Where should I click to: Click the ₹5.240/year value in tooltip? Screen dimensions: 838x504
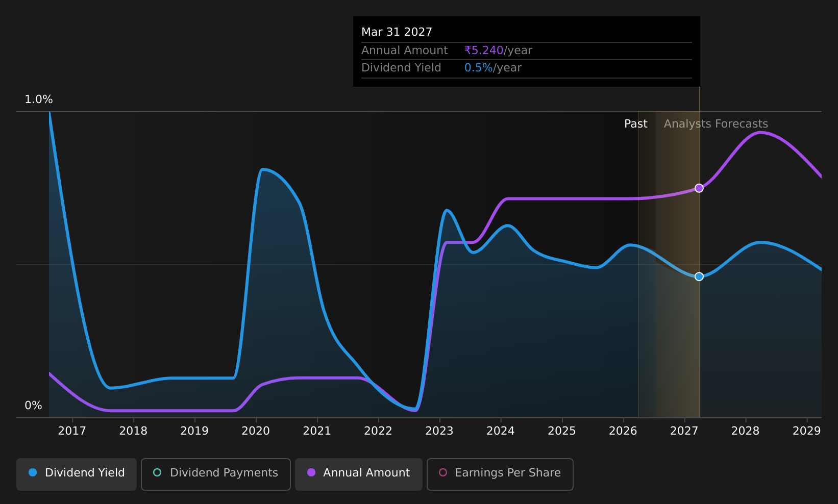498,51
